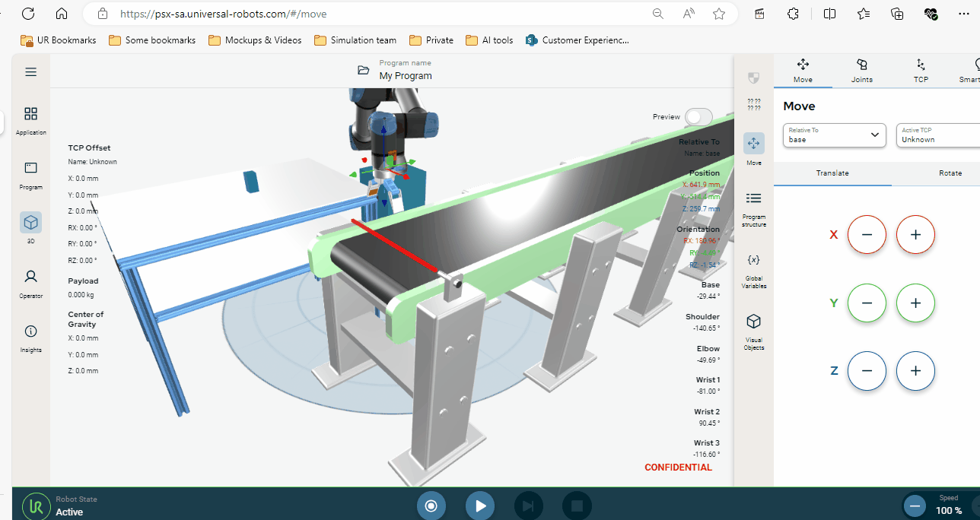The width and height of the screenshot is (980, 520).
Task: Open Global Variables panel
Action: (x=753, y=271)
